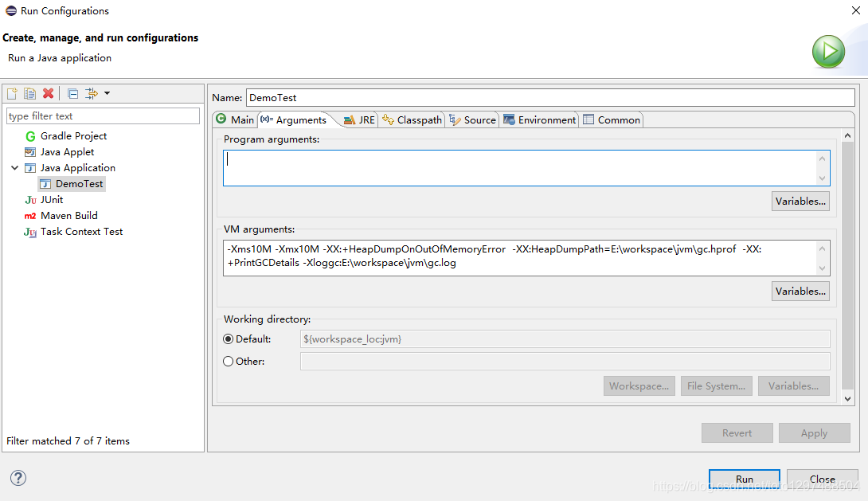
Task: Open help via question mark icon
Action: [18, 478]
